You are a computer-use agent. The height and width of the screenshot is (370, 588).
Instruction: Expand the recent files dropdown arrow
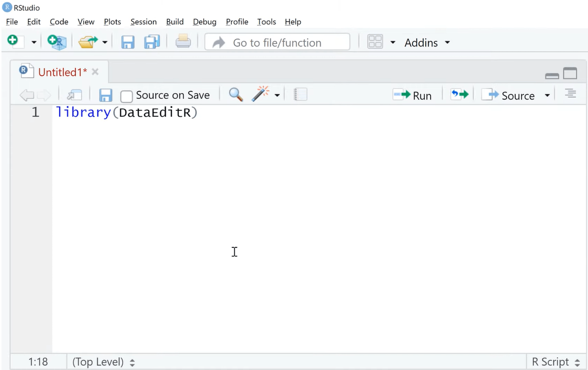coord(105,43)
